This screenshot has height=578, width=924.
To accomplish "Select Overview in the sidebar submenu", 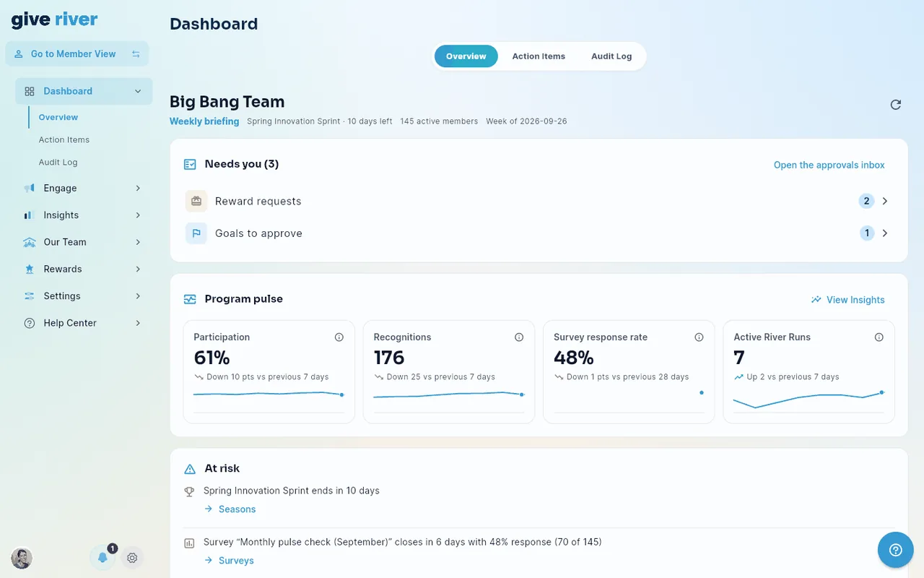I will 58,117.
